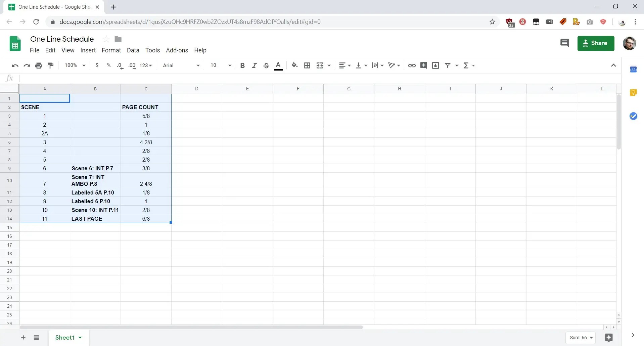
Task: Open the View menu
Action: pyautogui.click(x=68, y=50)
